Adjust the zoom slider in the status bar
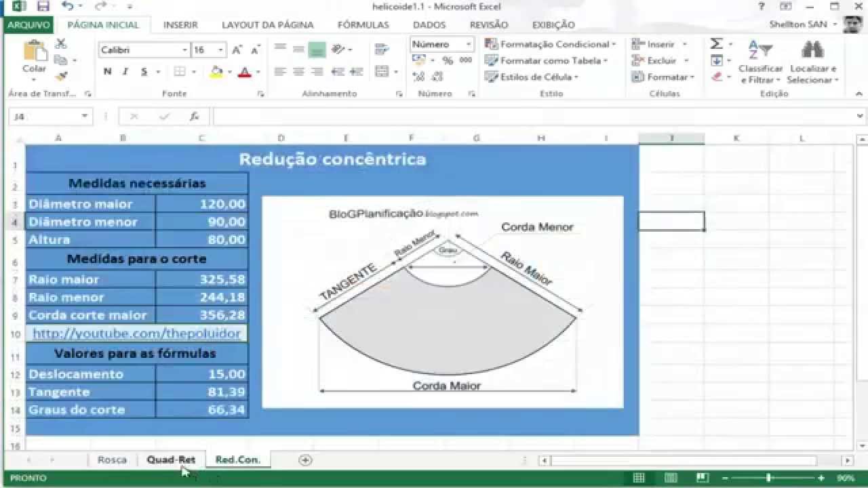The image size is (868, 488). tap(769, 478)
